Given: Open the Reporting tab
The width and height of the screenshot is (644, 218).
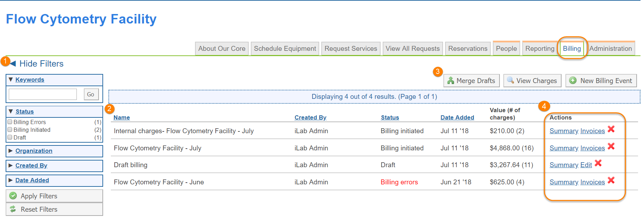Looking at the screenshot, I should pyautogui.click(x=539, y=49).
